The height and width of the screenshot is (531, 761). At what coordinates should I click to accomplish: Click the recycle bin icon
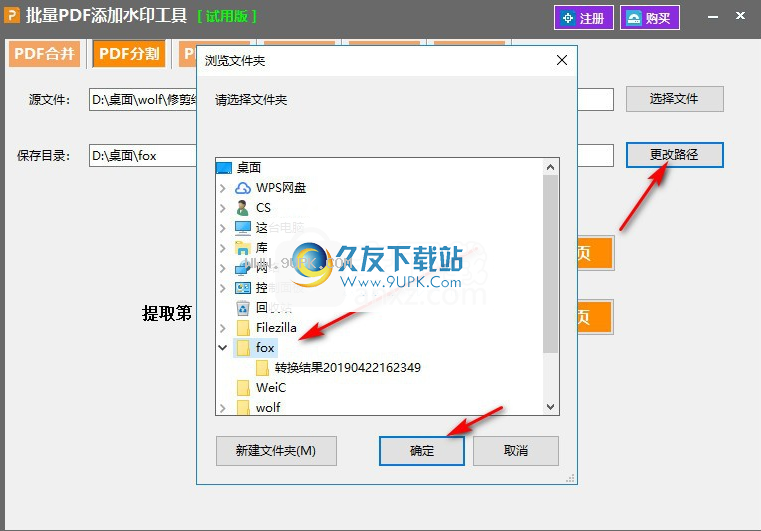tap(243, 308)
